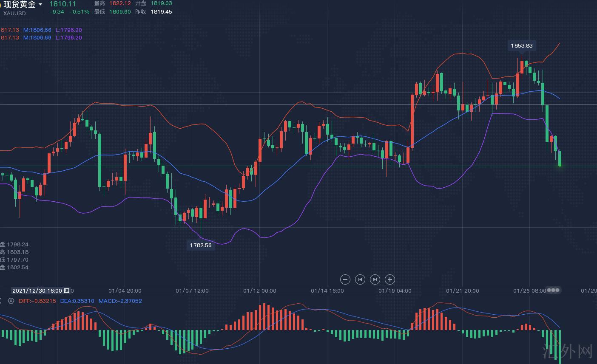The height and width of the screenshot is (364, 597).
Task: Click the MACD value label in the legend
Action: pyautogui.click(x=120, y=301)
